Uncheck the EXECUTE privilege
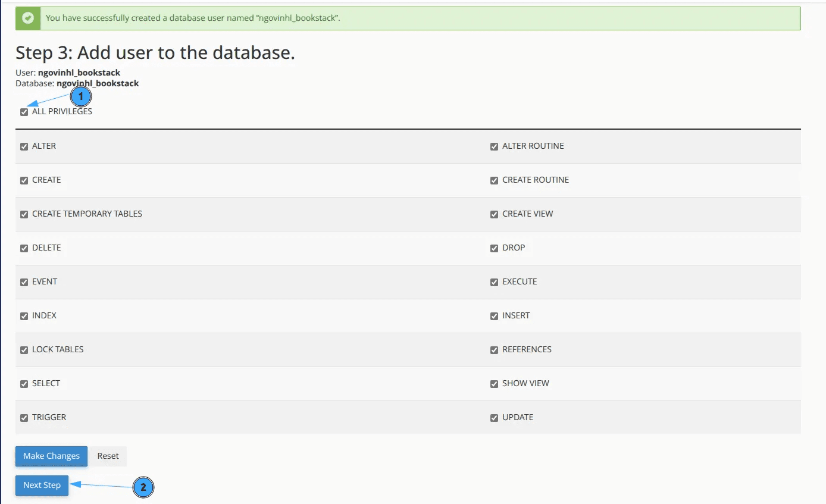This screenshot has height=504, width=826. coord(494,282)
